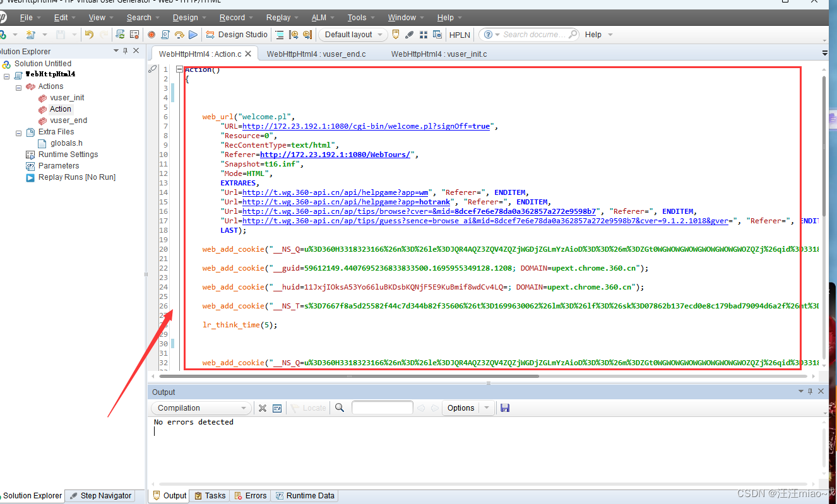Click the Output pane search magnifier icon
The image size is (837, 504).
(340, 408)
